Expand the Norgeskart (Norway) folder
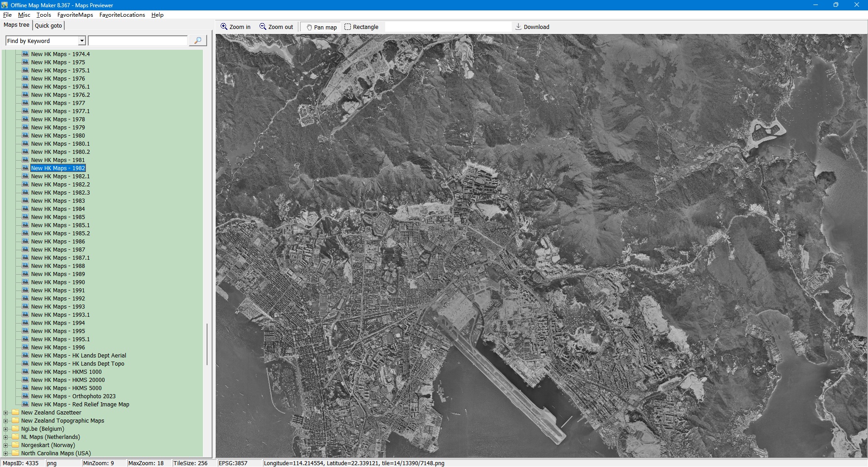 tap(6, 445)
